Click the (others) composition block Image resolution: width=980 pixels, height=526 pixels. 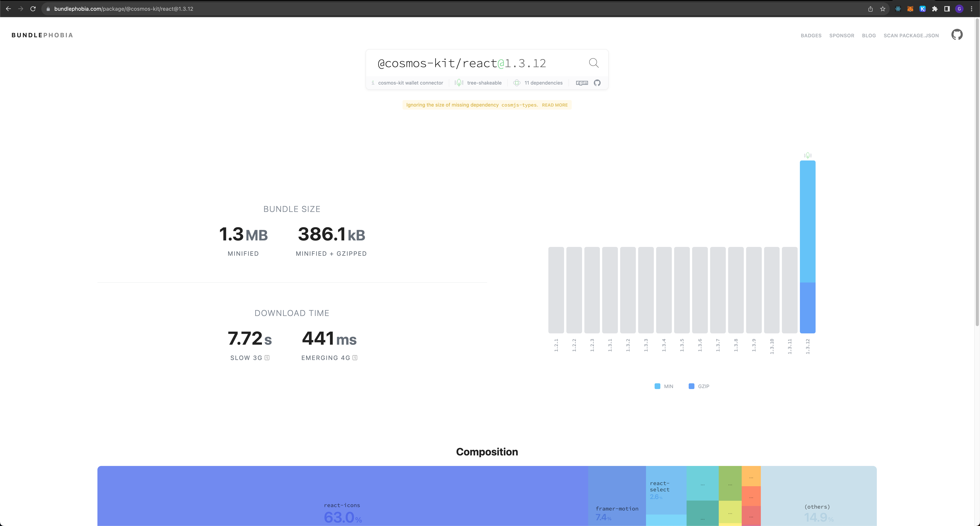pos(818,496)
